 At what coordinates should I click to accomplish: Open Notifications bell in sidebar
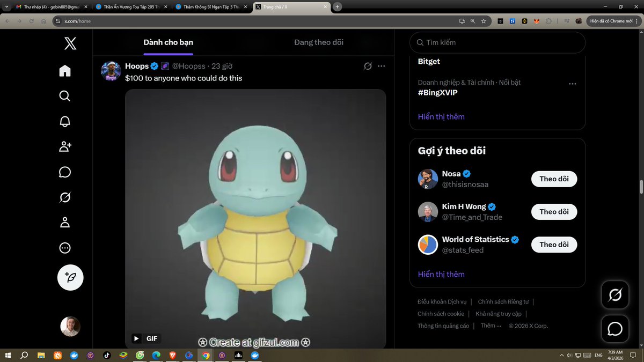(x=65, y=121)
